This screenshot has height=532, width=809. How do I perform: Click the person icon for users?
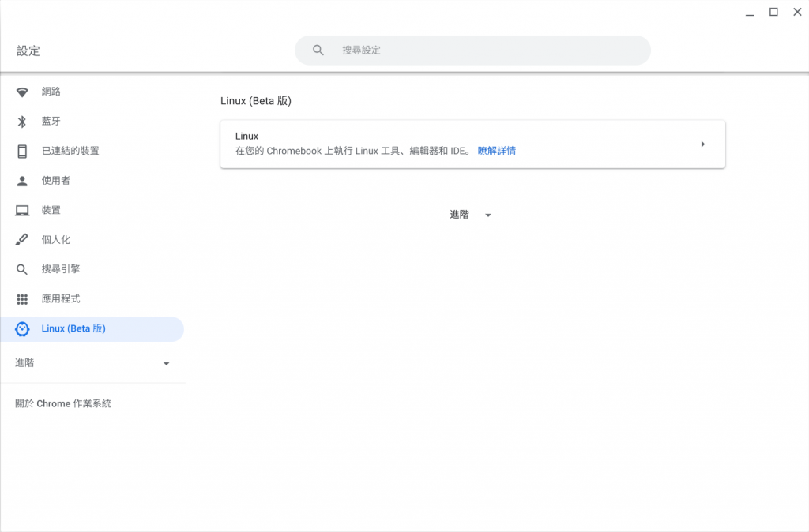(x=22, y=181)
